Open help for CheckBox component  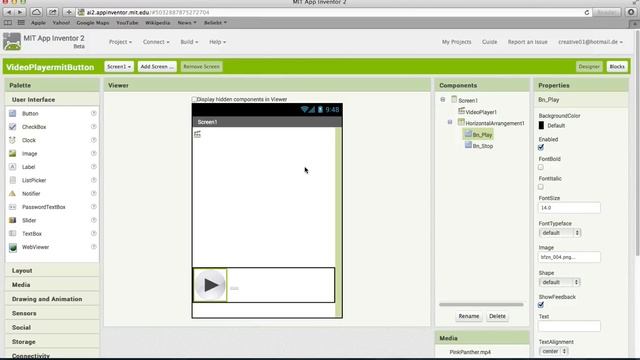point(93,127)
